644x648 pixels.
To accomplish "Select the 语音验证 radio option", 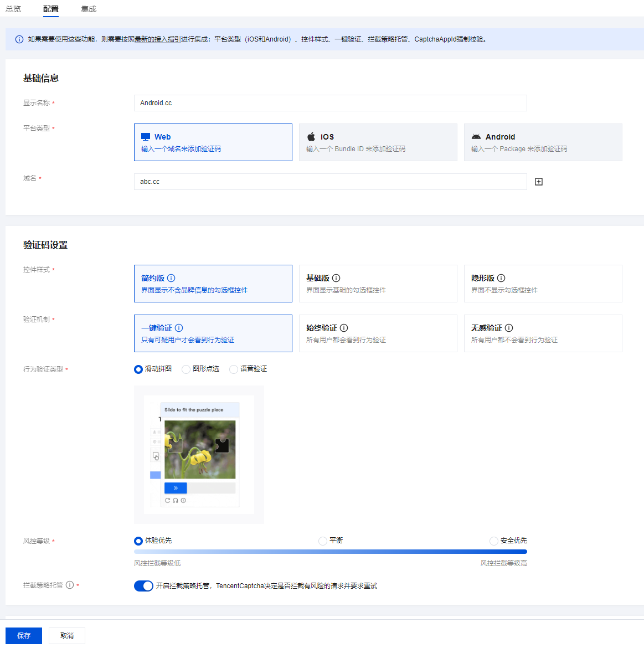I will pyautogui.click(x=234, y=369).
